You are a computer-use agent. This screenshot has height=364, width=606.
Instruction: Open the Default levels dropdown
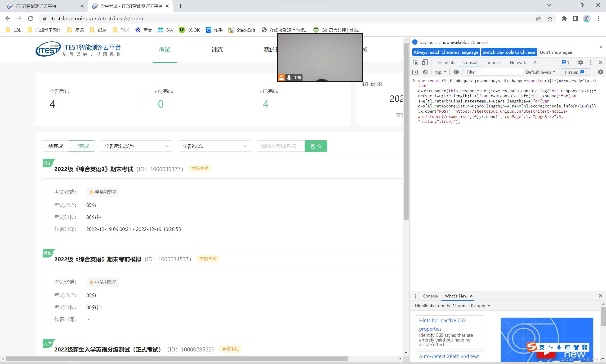coord(540,72)
